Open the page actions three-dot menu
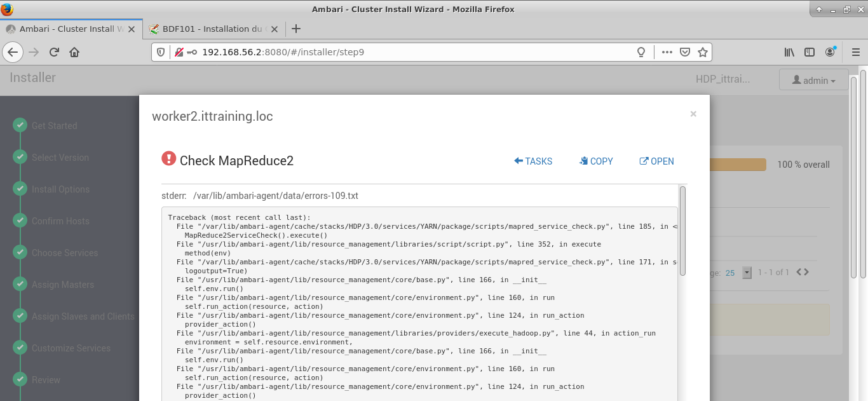 click(667, 52)
